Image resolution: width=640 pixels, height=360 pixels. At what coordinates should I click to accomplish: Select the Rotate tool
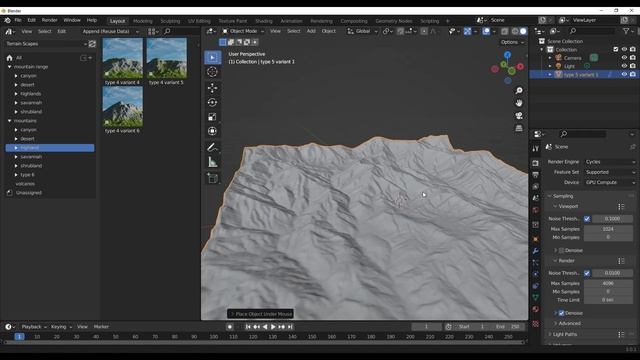(x=212, y=102)
